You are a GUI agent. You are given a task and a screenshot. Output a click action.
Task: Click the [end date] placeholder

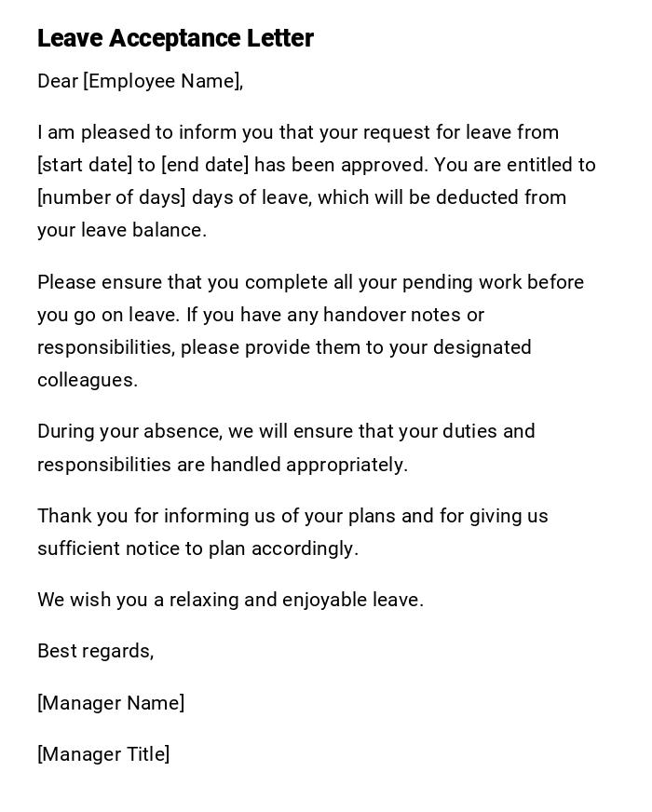pyautogui.click(x=205, y=165)
